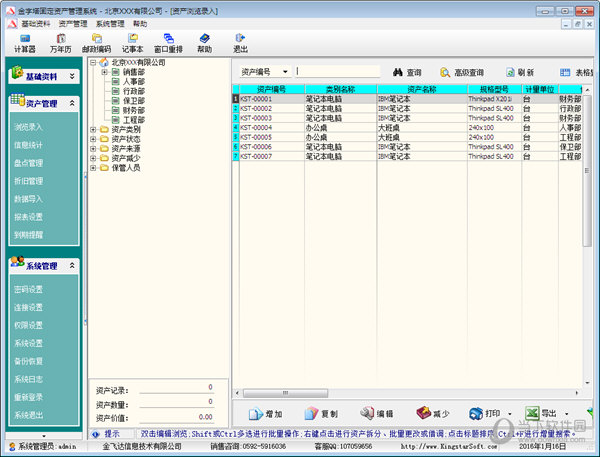Select the 财务部 department node
The image size is (600, 457).
(134, 110)
